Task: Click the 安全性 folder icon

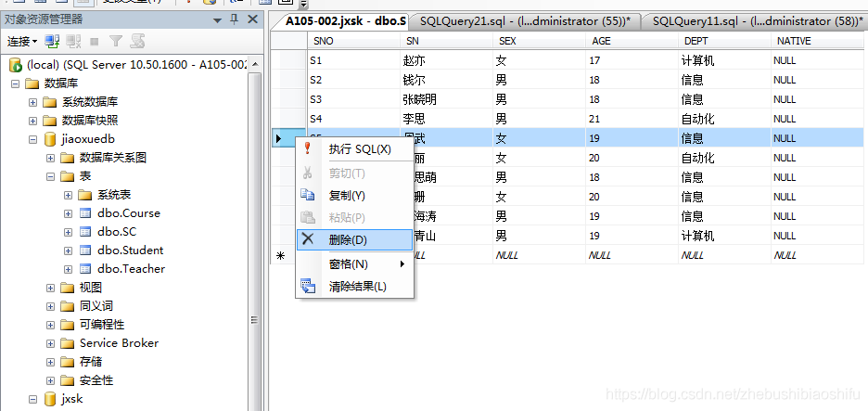Action: (x=67, y=380)
